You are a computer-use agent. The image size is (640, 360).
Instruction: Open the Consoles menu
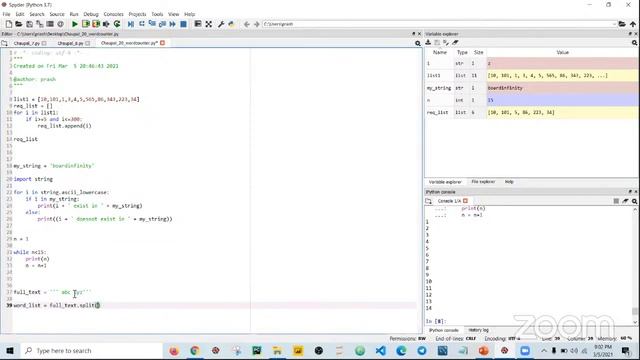pos(113,14)
